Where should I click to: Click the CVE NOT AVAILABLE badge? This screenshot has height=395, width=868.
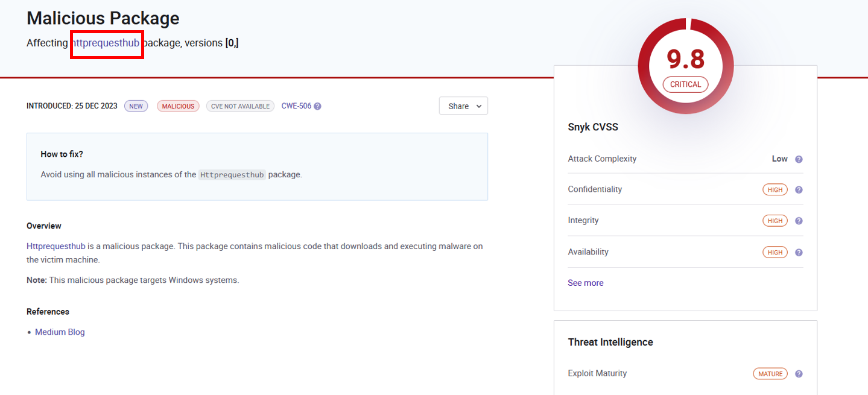(x=240, y=106)
